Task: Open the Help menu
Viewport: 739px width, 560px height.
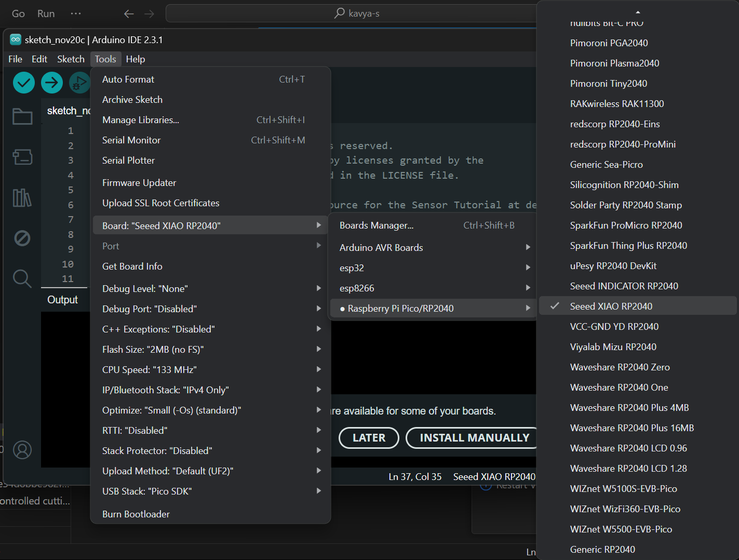Action: tap(136, 59)
